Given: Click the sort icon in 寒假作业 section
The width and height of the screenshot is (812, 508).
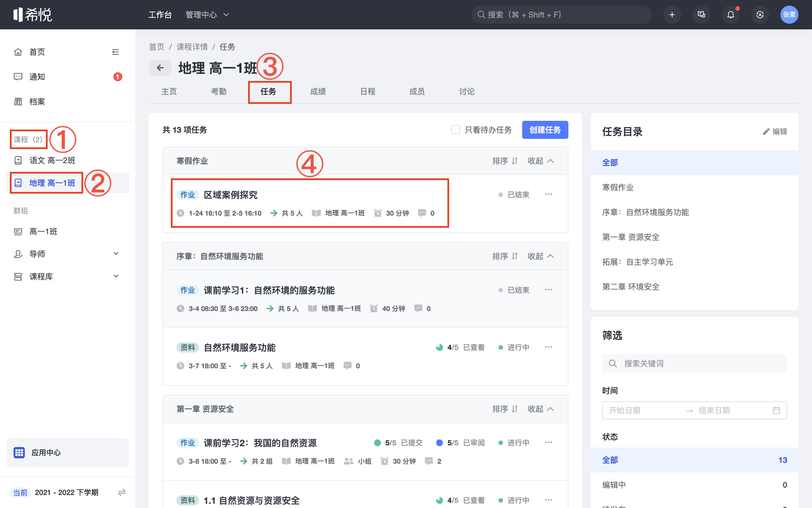Looking at the screenshot, I should coord(515,161).
